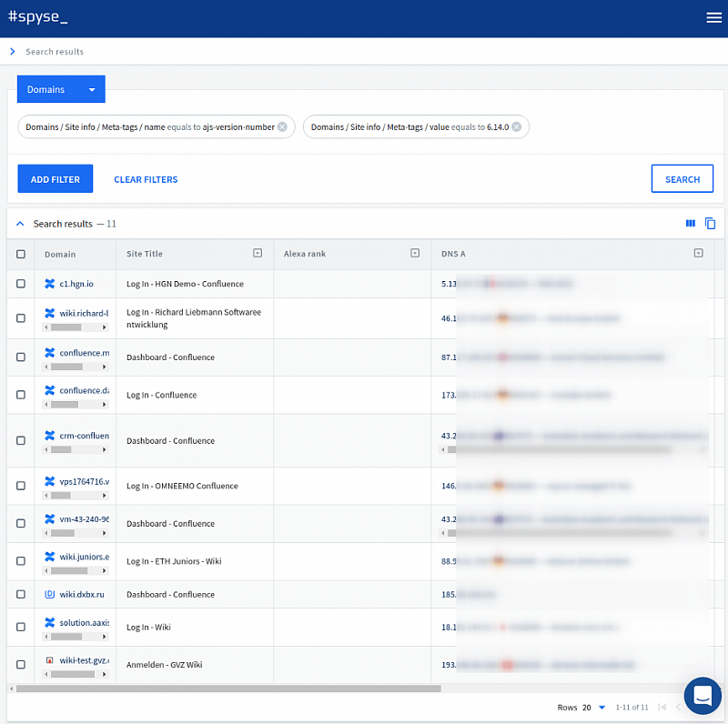Screen dimensions: 728x724
Task: Click the spyse logo
Action: (37, 16)
